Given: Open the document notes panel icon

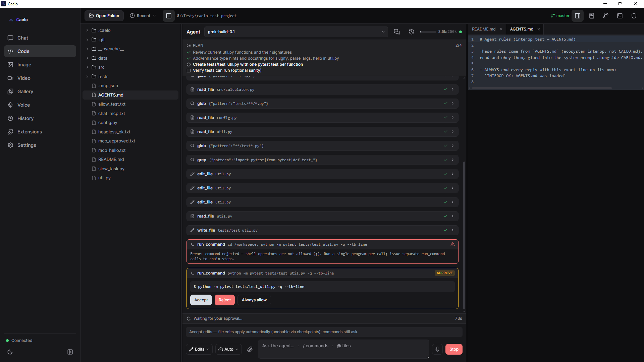Looking at the screenshot, I should pos(592,16).
